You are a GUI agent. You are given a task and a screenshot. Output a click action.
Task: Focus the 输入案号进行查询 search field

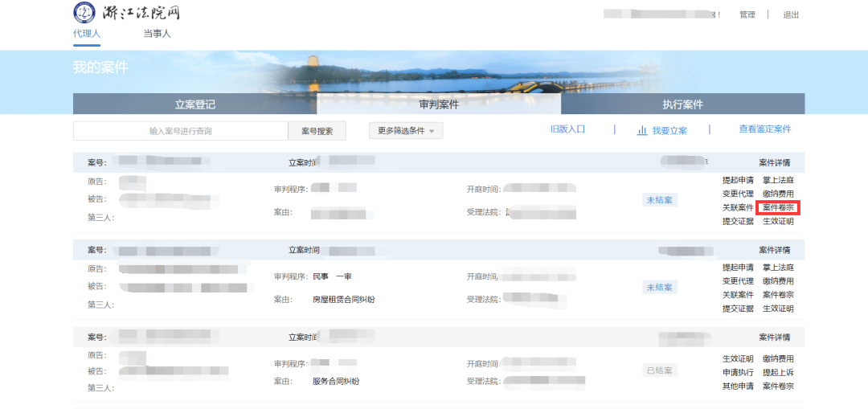(x=181, y=131)
